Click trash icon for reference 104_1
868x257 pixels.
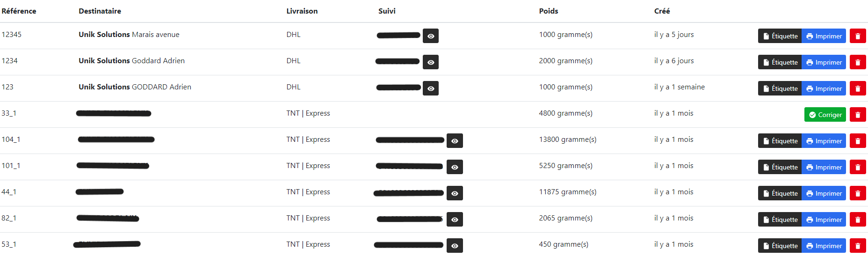[x=858, y=141]
